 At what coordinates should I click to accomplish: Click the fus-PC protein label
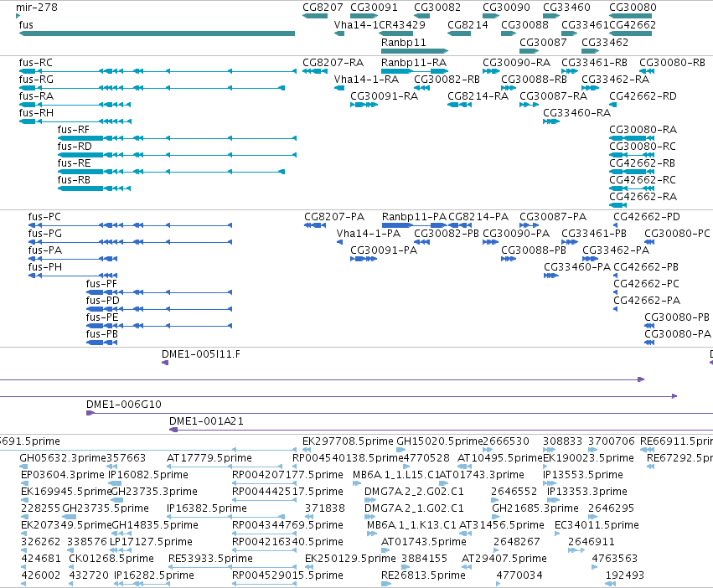coord(44,216)
